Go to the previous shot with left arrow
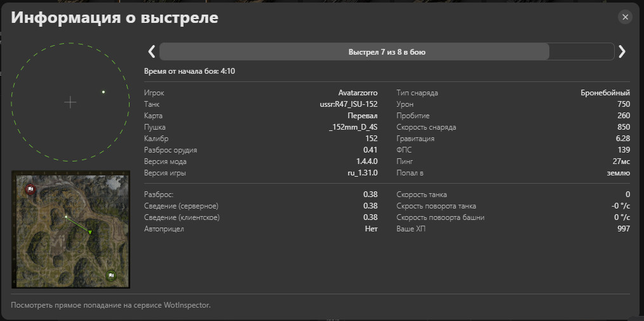The height and width of the screenshot is (321, 644). 151,52
